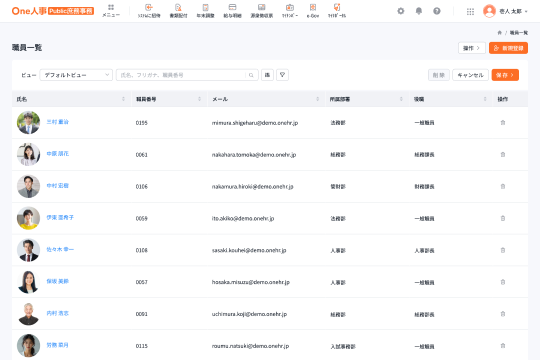Click the home icon in the breadcrumb

pyautogui.click(x=499, y=33)
